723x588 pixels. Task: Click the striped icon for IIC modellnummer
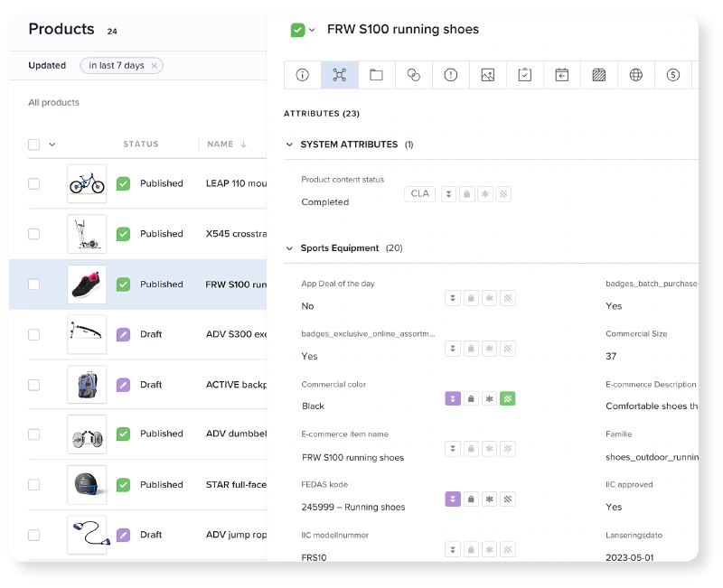(508, 549)
